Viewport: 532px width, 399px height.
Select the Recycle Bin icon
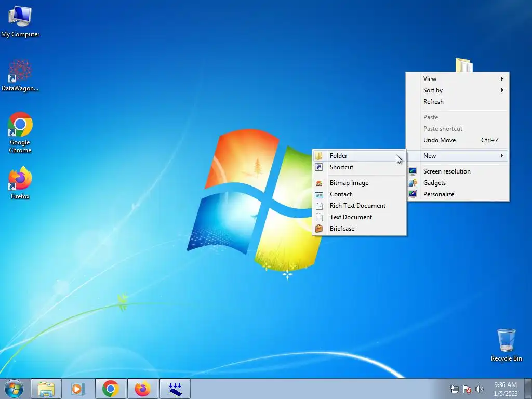[506, 345]
